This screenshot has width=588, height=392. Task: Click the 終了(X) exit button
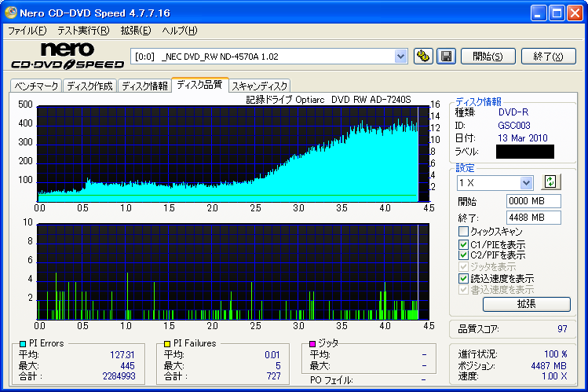click(x=548, y=57)
